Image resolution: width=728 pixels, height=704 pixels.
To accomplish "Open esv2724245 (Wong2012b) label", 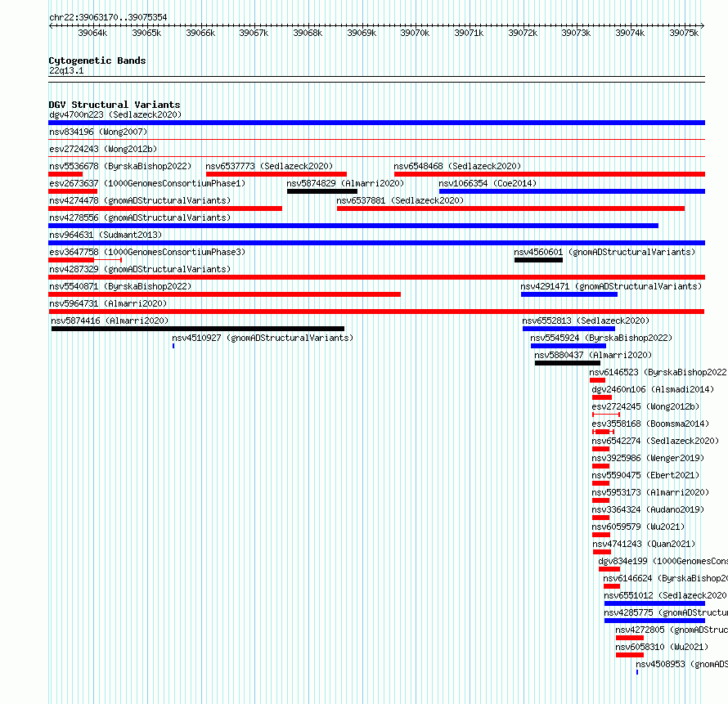I will click(645, 406).
